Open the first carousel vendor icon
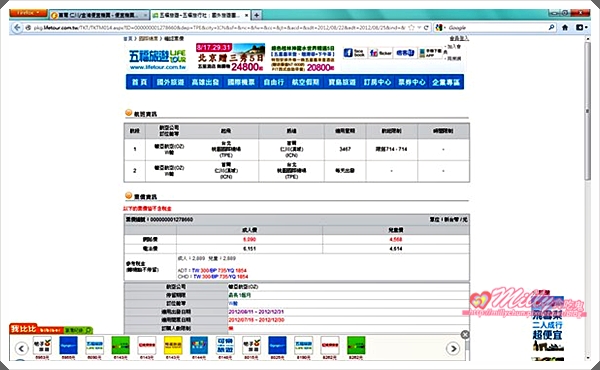Screen dimensions: 600x370 (42, 346)
